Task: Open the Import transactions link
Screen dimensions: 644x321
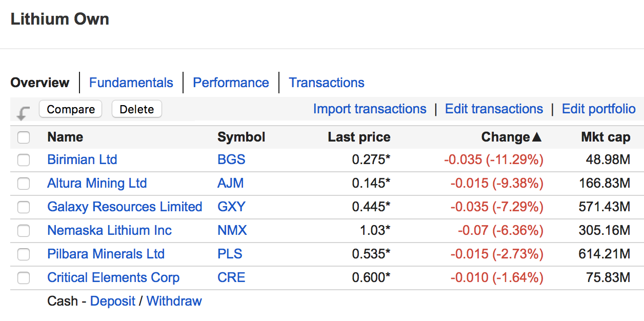Action: [370, 109]
